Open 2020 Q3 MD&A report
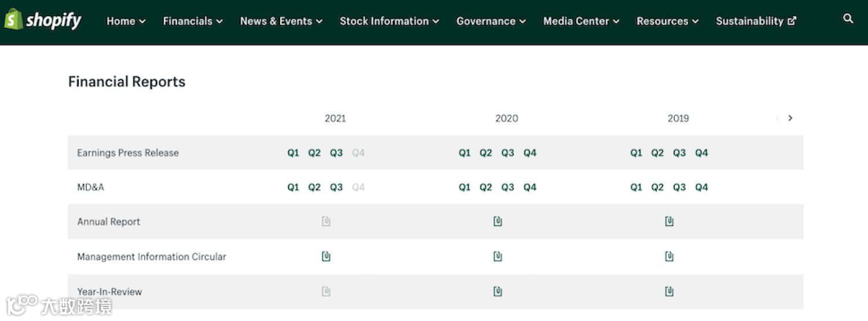Image resolution: width=868 pixels, height=321 pixels. (507, 187)
